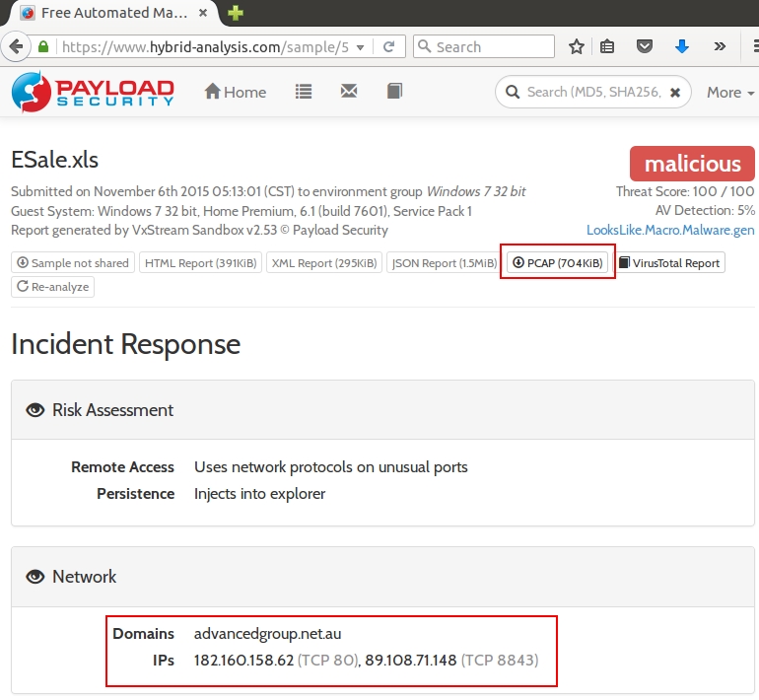Download the HTML Report (391KiB)
Screen dimensions: 759x700
[x=200, y=263]
